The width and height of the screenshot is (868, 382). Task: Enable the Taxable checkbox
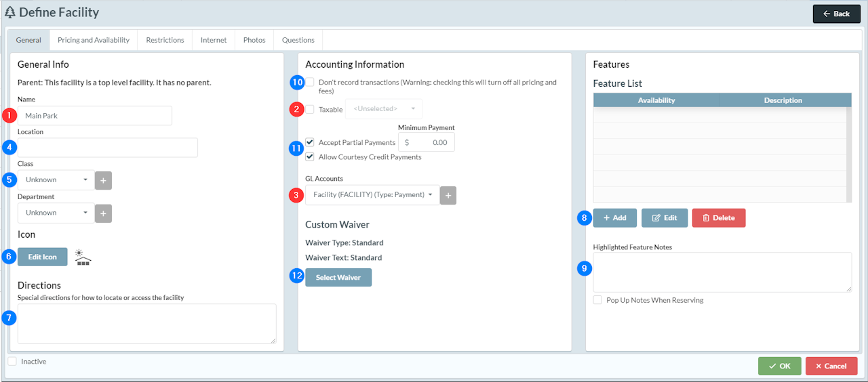(x=310, y=110)
